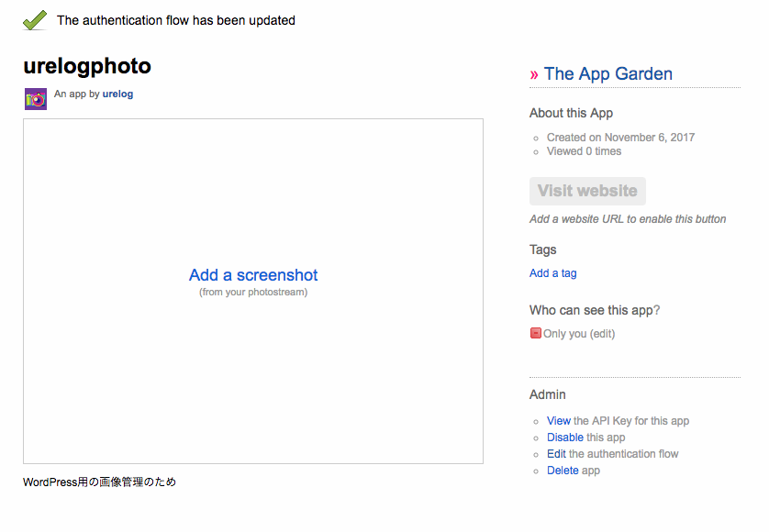This screenshot has height=532, width=769.
Task: Click the urelogphoto app title
Action: [x=87, y=66]
